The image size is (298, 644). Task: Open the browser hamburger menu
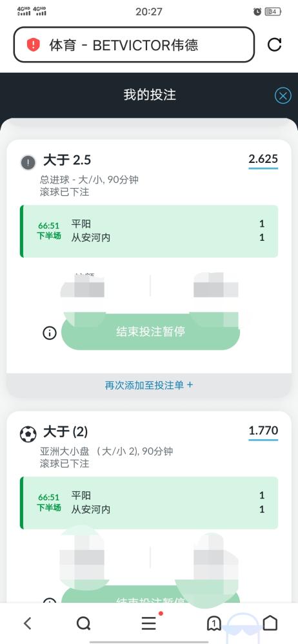tap(149, 623)
